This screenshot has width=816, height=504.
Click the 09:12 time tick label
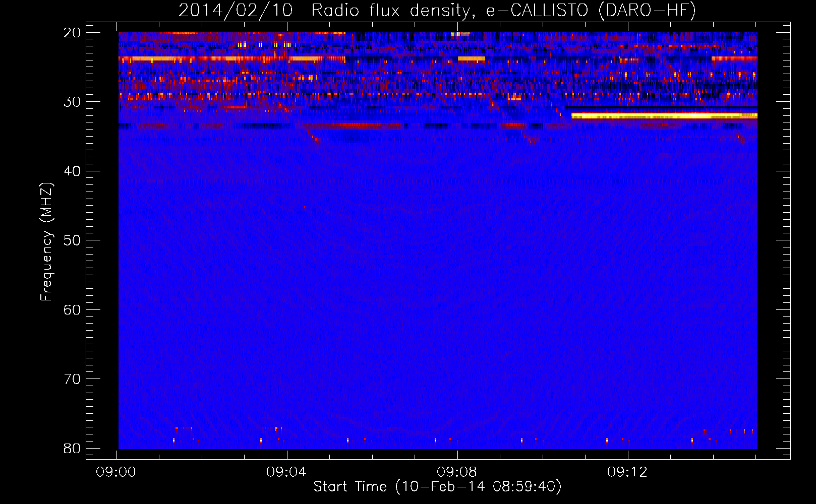tap(627, 472)
